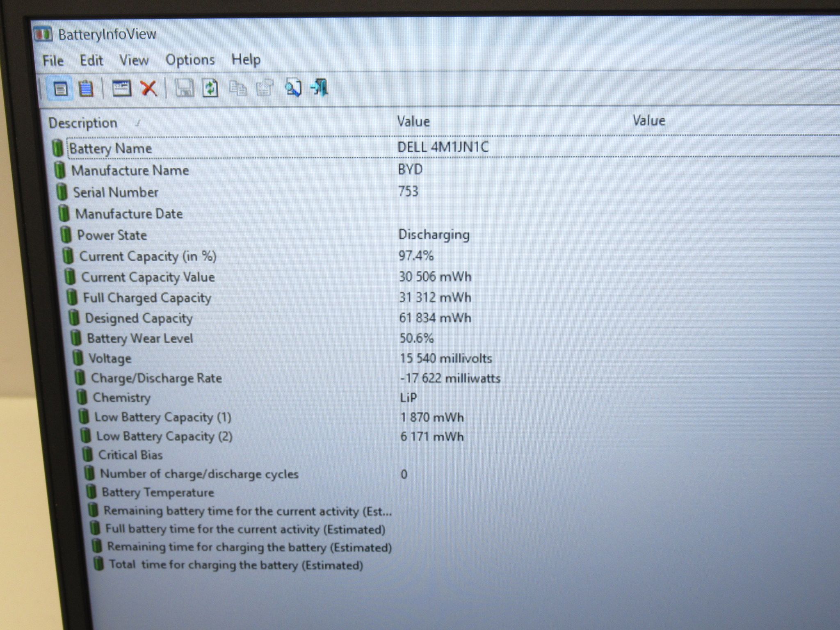This screenshot has height=630, width=840.
Task: Click the Save floppy disk icon
Action: pos(184,88)
